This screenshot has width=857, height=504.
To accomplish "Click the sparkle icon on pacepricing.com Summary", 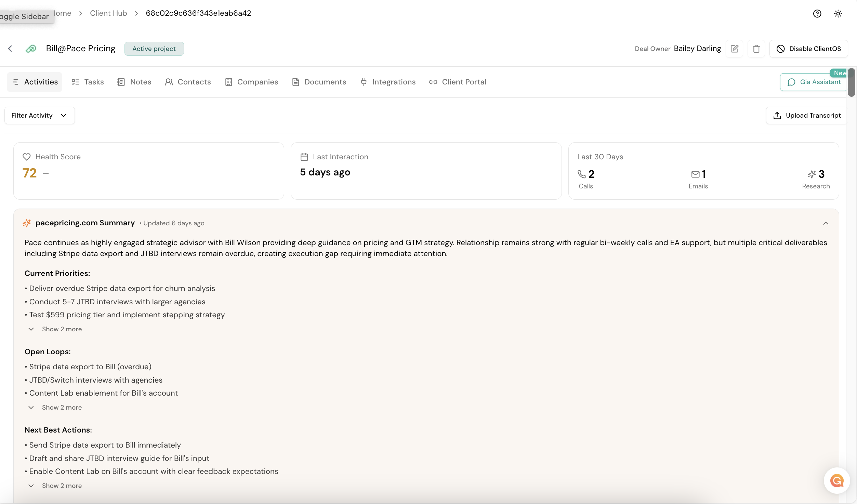I will pyautogui.click(x=27, y=223).
